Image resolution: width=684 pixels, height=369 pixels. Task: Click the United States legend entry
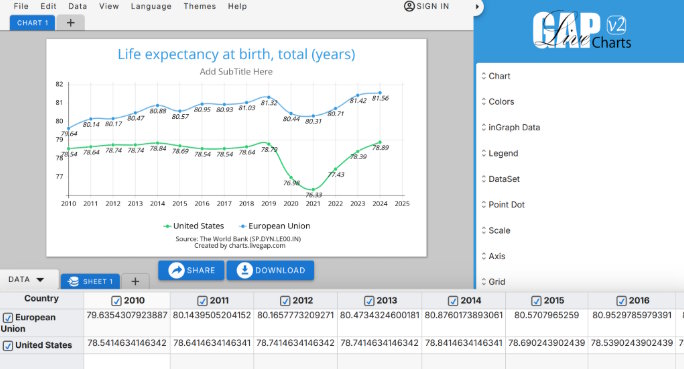point(194,226)
